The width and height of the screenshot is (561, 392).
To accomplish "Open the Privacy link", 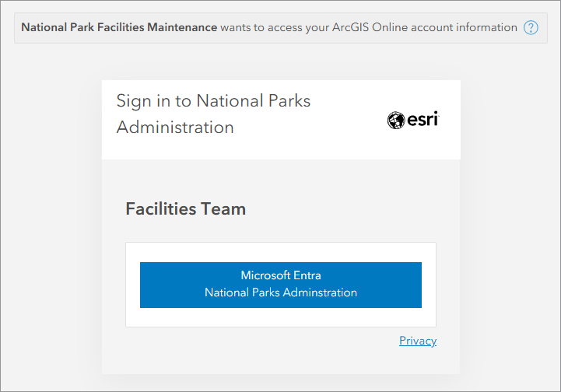I will [418, 341].
